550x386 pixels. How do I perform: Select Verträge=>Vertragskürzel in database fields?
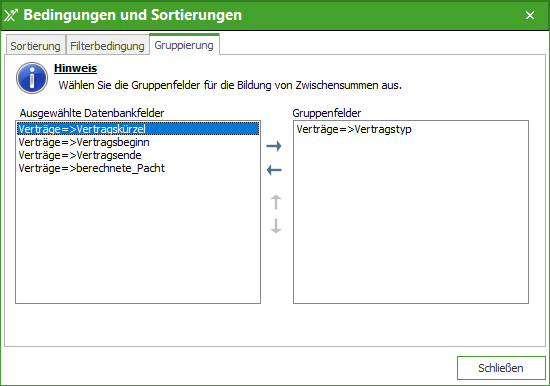point(138,129)
